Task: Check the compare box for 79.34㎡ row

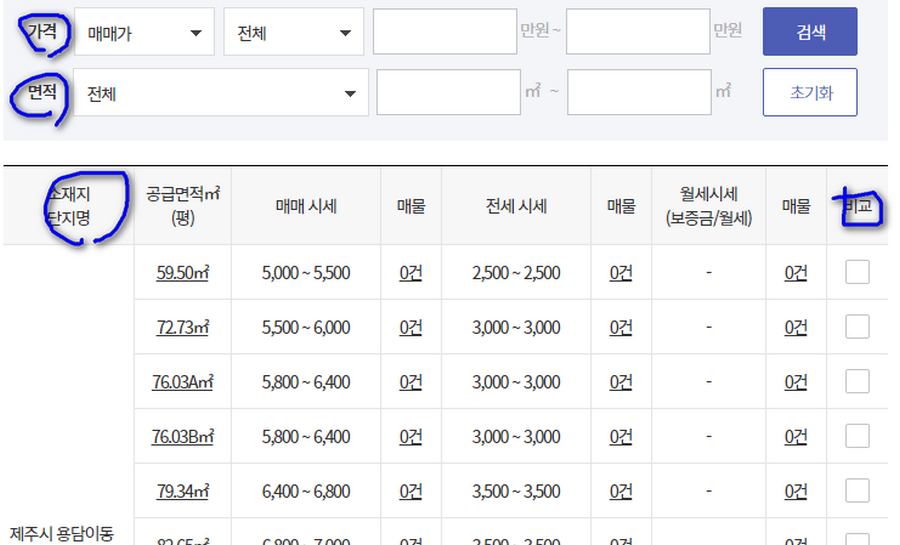Action: [x=857, y=490]
